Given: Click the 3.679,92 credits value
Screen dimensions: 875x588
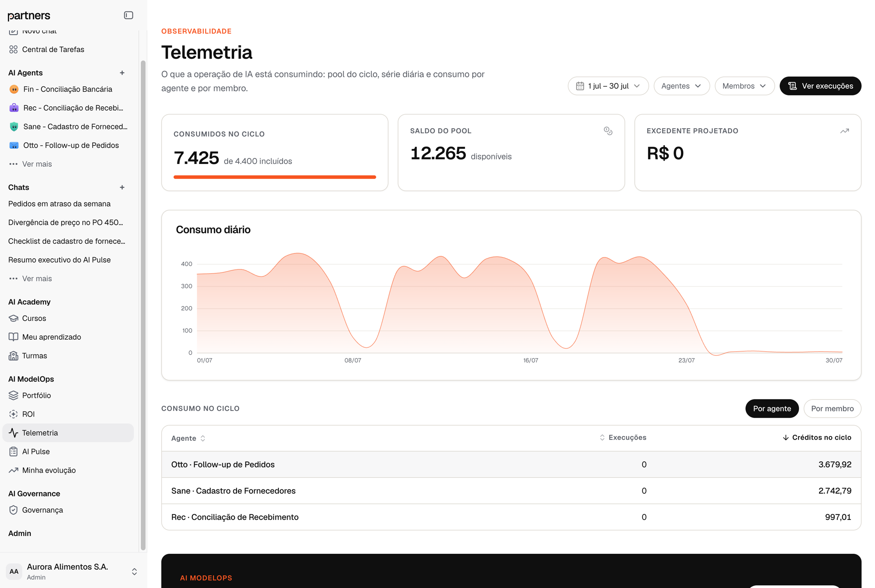Looking at the screenshot, I should coord(835,464).
